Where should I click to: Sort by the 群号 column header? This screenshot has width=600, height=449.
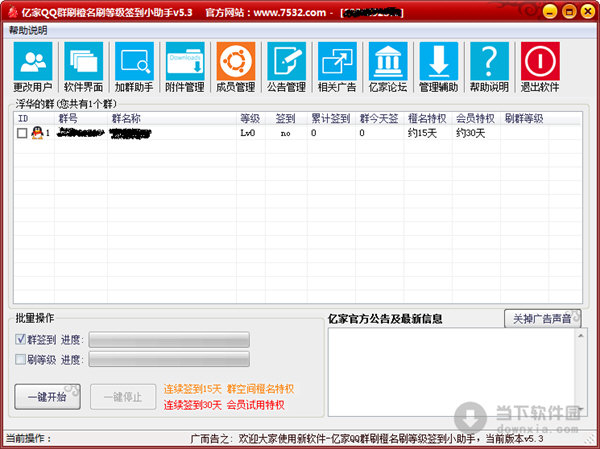click(x=81, y=119)
